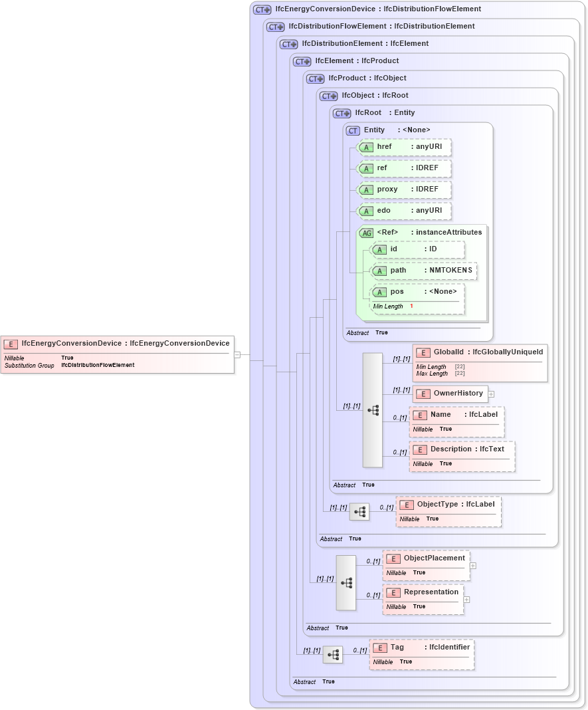Click the E icon on the left IfcEnergyConversionDevice box
The image size is (588, 710).
click(x=9, y=344)
